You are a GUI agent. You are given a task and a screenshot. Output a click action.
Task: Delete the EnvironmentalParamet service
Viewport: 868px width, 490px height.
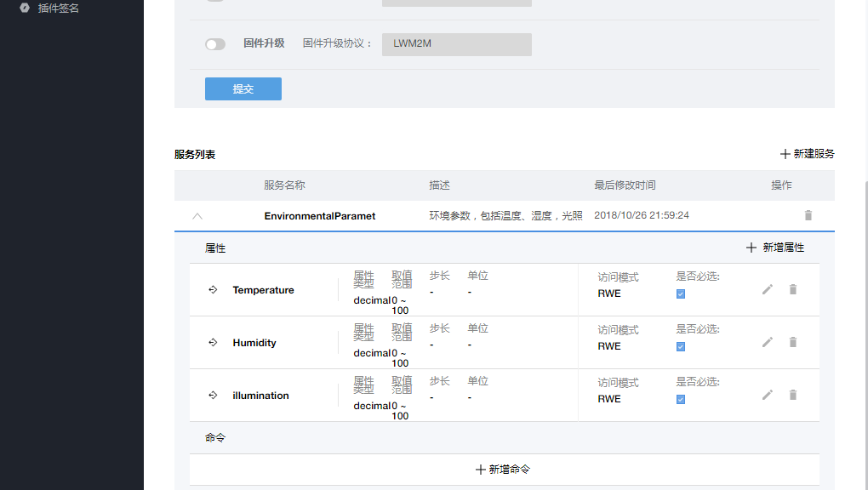click(x=808, y=215)
